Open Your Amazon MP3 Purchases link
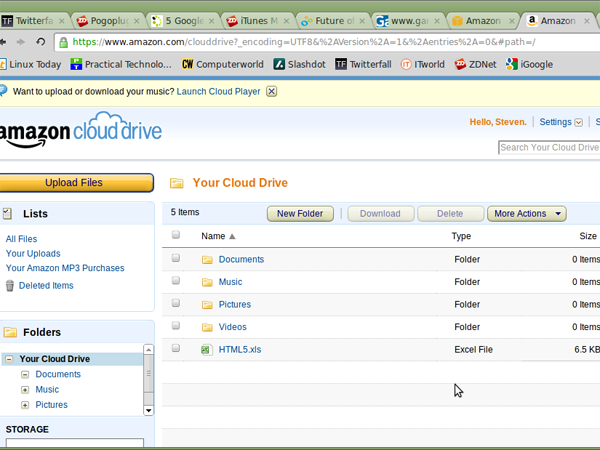Viewport: 600px width, 450px height. click(65, 268)
